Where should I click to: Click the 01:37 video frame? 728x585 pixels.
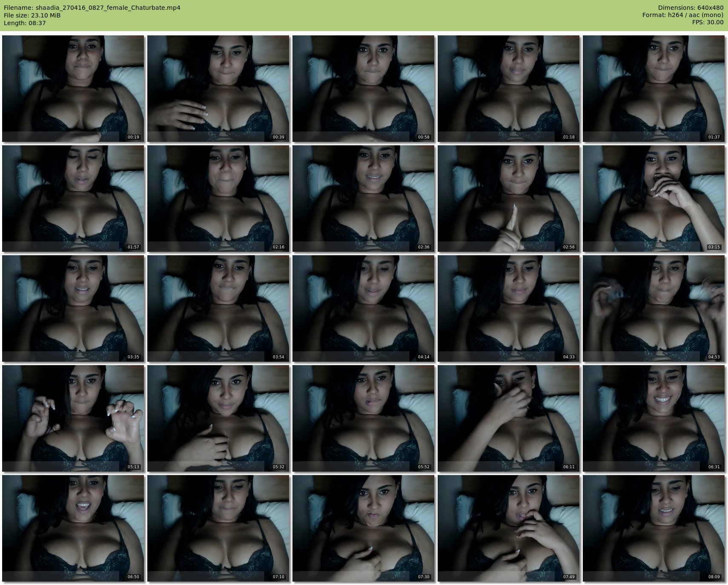coord(653,89)
